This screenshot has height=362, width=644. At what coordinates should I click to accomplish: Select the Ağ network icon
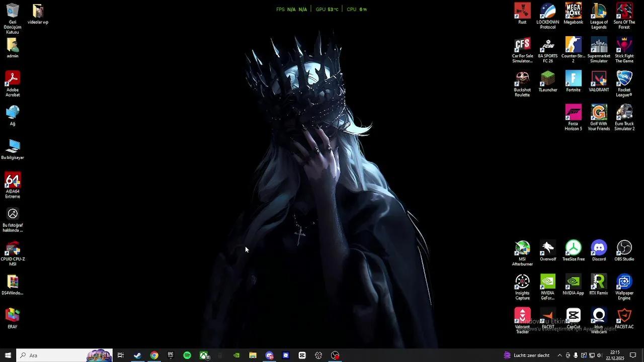click(13, 115)
